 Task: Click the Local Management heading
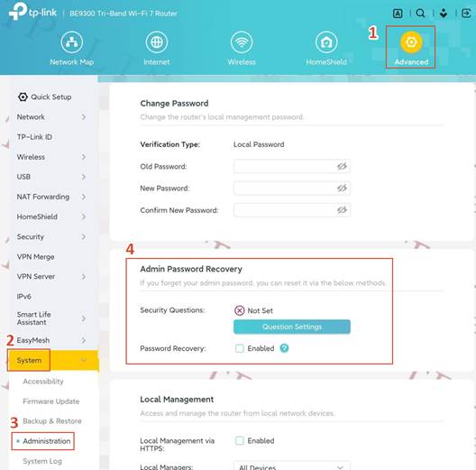tap(177, 400)
